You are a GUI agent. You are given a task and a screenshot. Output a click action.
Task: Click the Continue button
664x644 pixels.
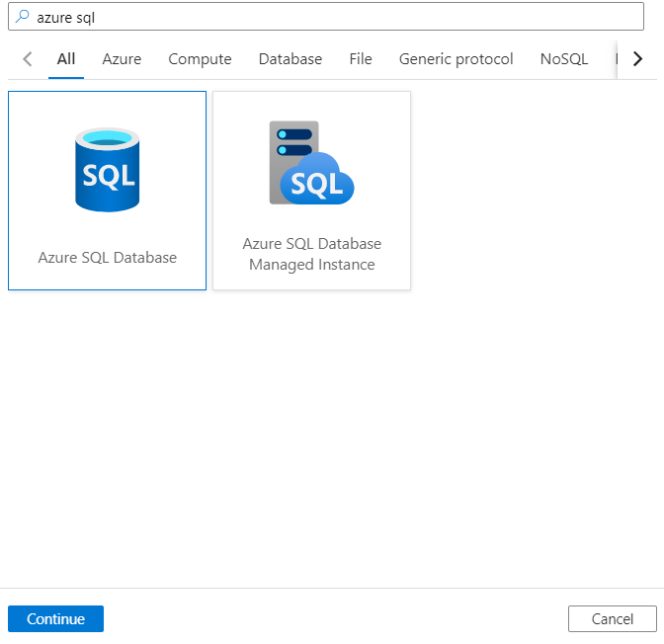[x=56, y=618]
